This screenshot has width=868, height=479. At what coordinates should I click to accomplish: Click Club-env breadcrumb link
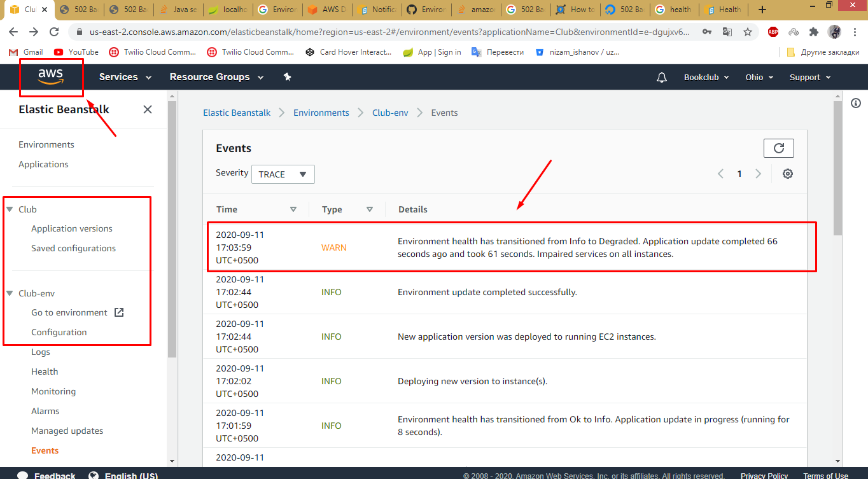(x=390, y=113)
